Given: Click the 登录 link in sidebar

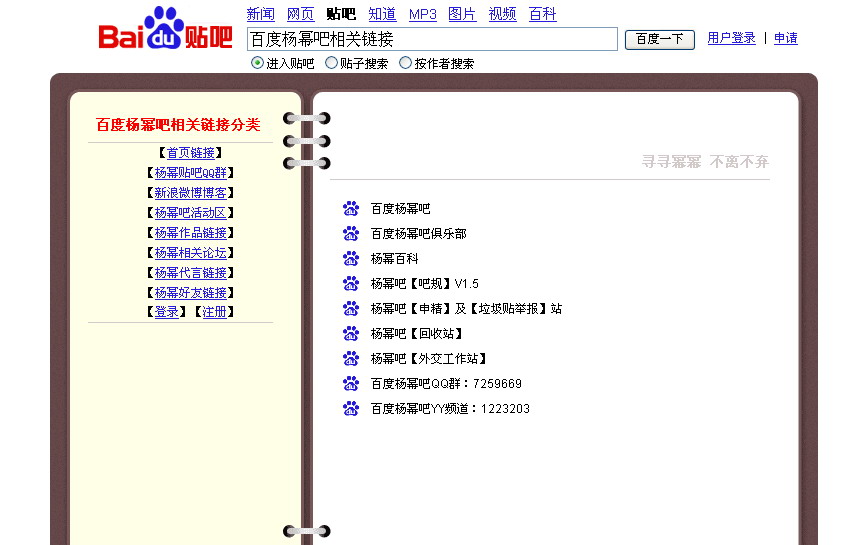Looking at the screenshot, I should click(167, 312).
